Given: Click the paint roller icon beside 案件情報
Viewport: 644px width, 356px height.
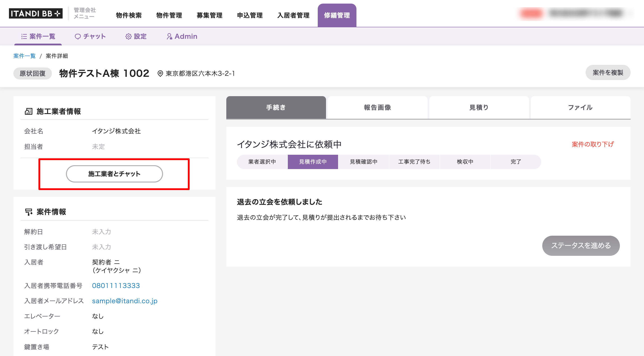Looking at the screenshot, I should point(28,212).
